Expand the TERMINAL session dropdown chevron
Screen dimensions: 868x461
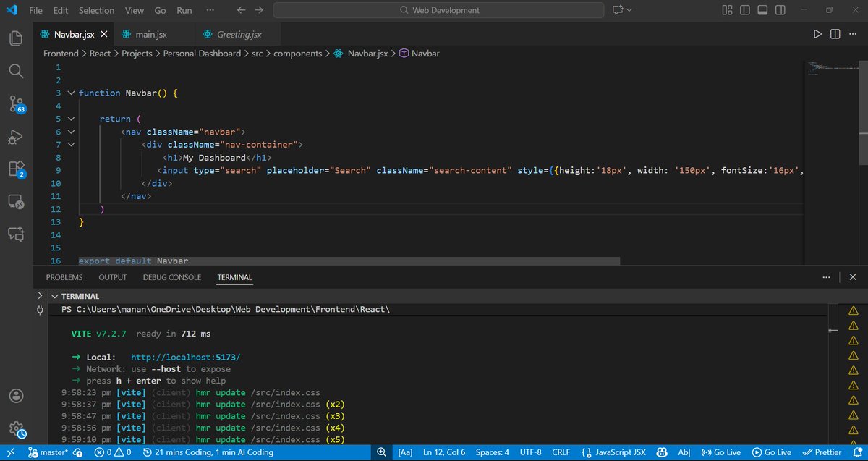coord(55,295)
